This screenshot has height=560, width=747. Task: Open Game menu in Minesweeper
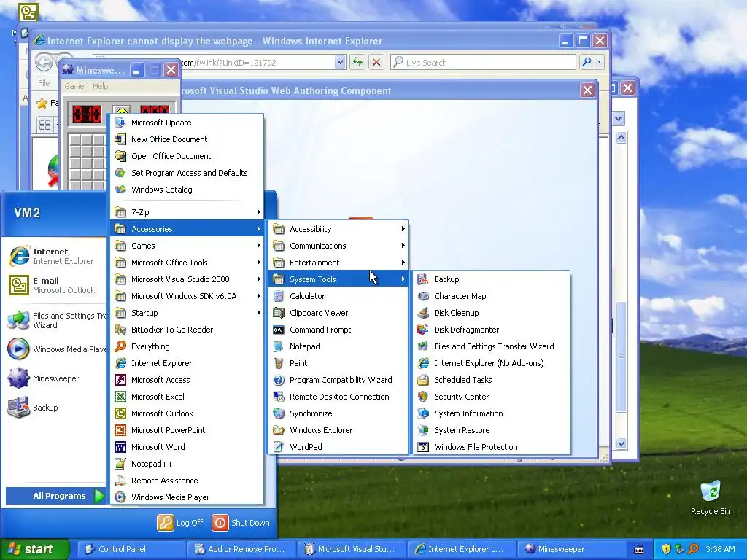[74, 86]
